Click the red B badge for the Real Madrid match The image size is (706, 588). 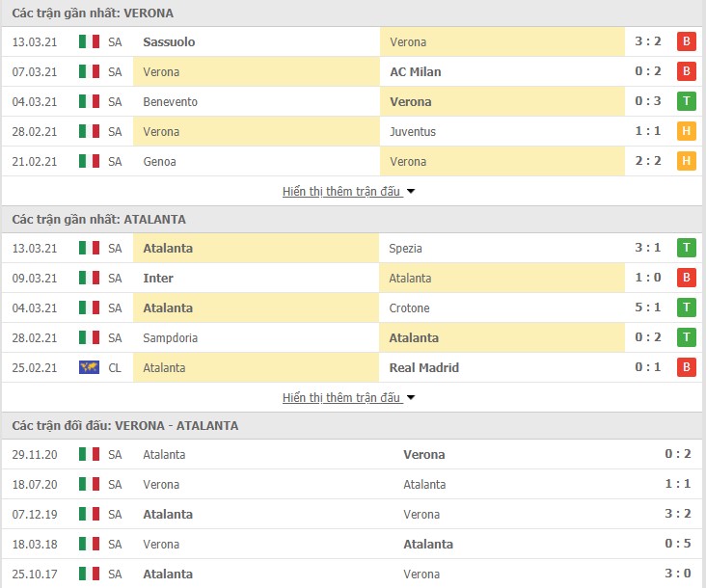tap(686, 367)
